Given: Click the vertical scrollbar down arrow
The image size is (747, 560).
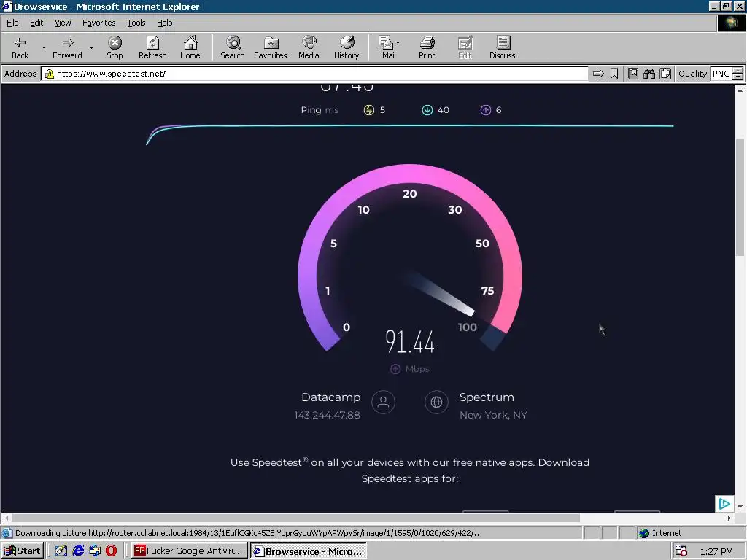Looking at the screenshot, I should coord(740,507).
